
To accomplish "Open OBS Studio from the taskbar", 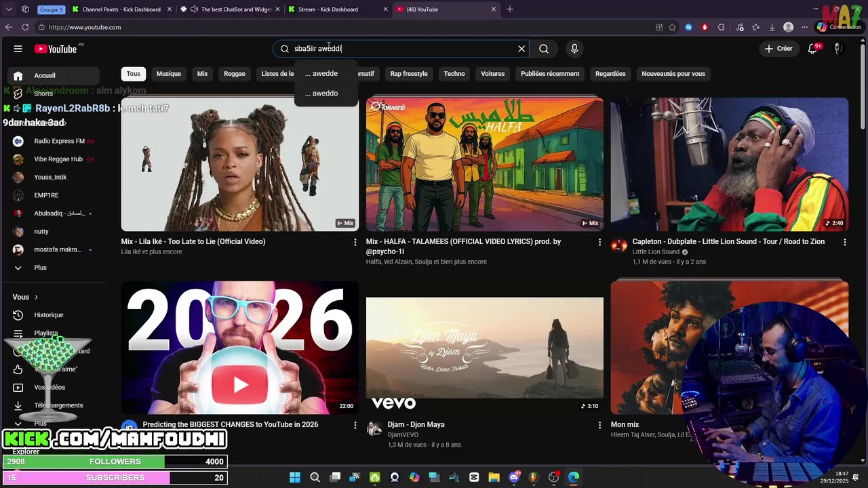I will point(554,477).
